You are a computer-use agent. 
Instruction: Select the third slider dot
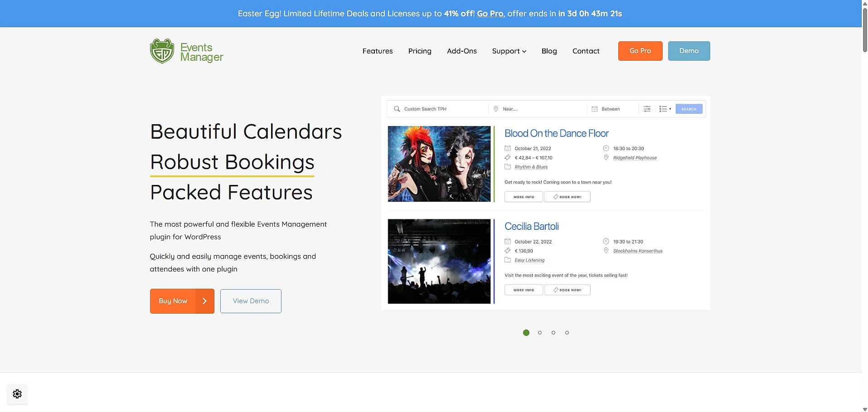(553, 333)
